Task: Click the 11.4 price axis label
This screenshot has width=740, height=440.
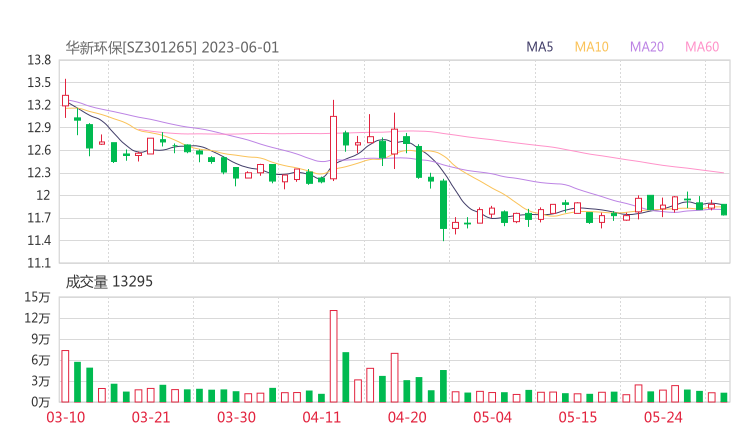Action: pos(39,240)
